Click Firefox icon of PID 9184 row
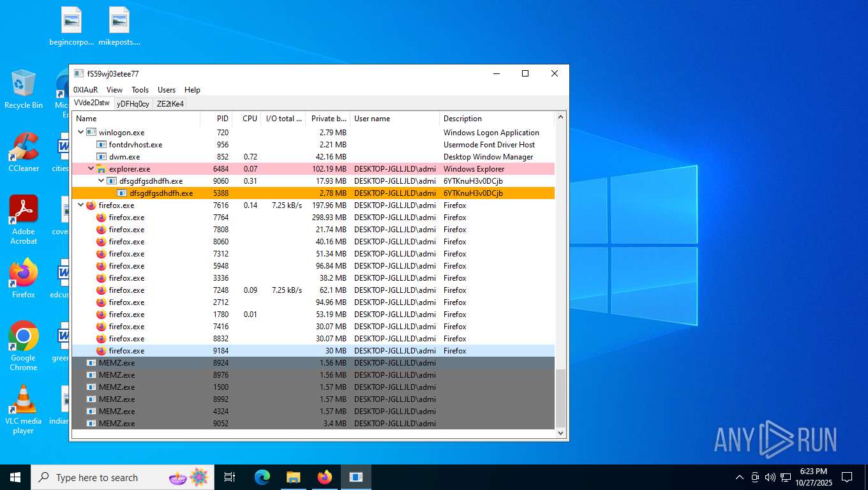Image resolution: width=868 pixels, height=490 pixels. (x=101, y=351)
